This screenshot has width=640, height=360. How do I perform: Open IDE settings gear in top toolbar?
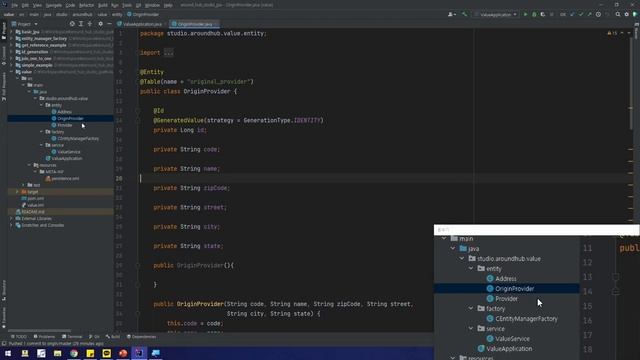pyautogui.click(x=627, y=14)
